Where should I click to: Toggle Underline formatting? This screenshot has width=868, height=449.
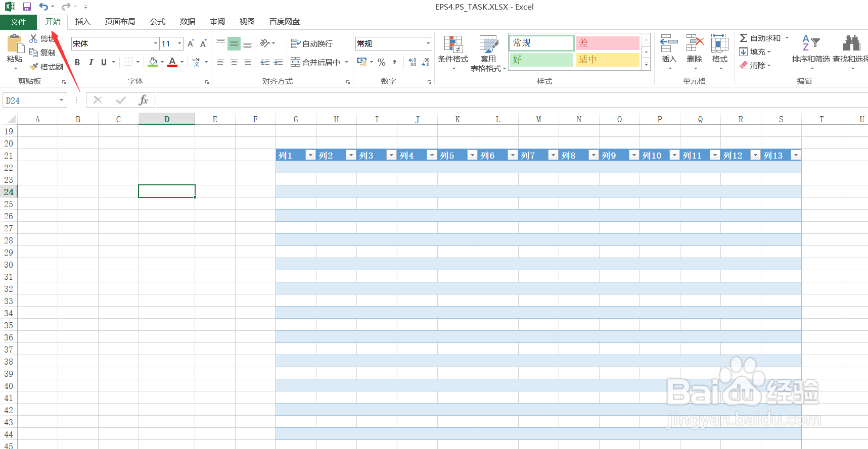click(x=104, y=62)
